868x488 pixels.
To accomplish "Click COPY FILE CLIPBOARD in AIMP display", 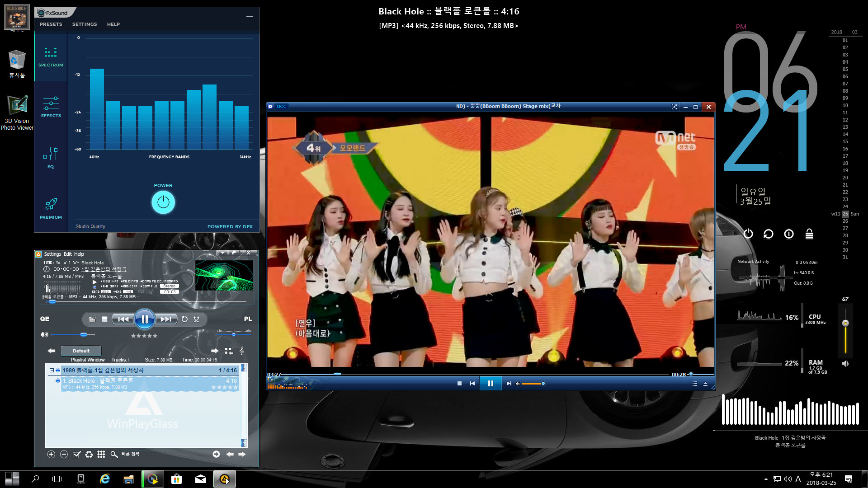I will [159, 281].
